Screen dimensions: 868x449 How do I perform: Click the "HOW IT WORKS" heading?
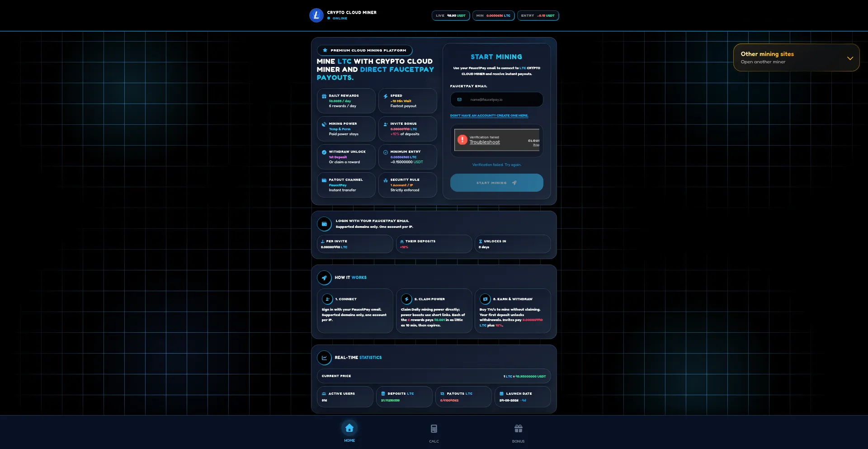[x=351, y=278]
